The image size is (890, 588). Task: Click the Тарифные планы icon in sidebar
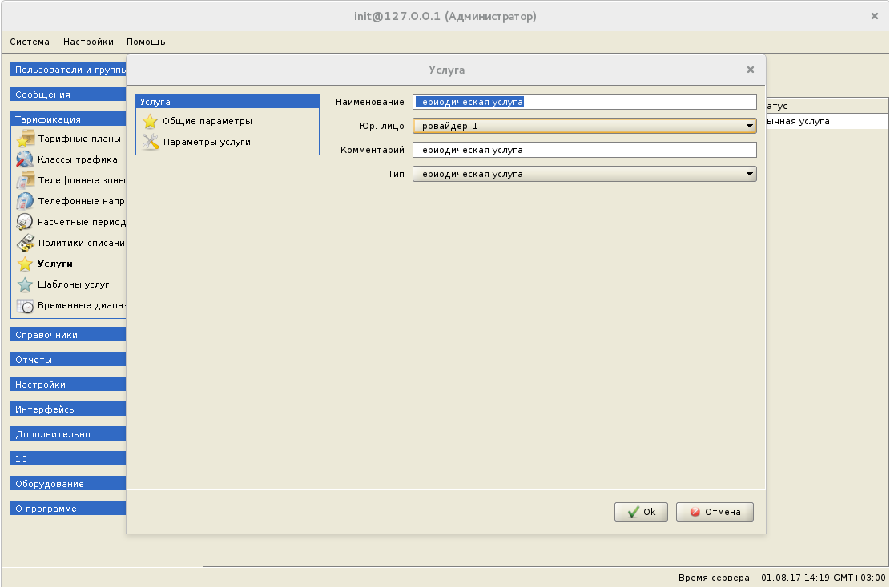pyautogui.click(x=25, y=139)
